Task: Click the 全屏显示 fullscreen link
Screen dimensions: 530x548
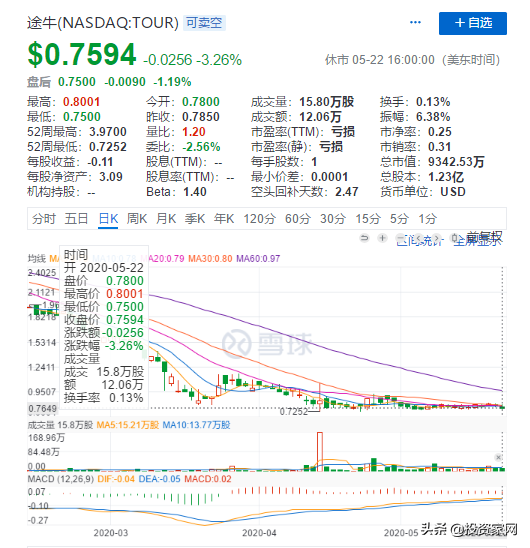Action: [478, 241]
